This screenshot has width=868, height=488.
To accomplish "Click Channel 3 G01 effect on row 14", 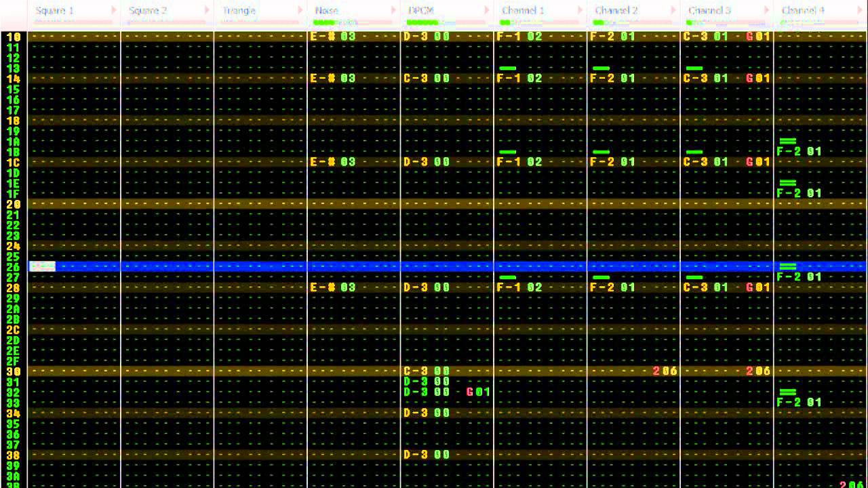I will 758,79.
